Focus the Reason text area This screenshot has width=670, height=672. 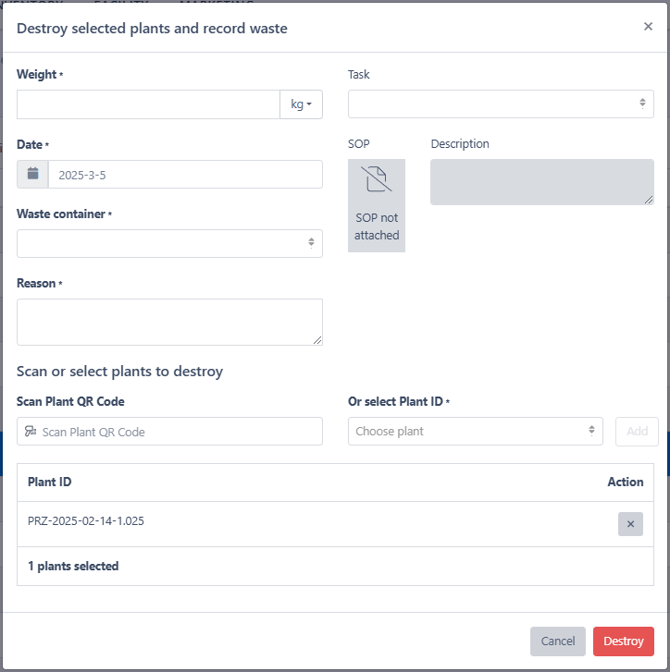tap(170, 322)
